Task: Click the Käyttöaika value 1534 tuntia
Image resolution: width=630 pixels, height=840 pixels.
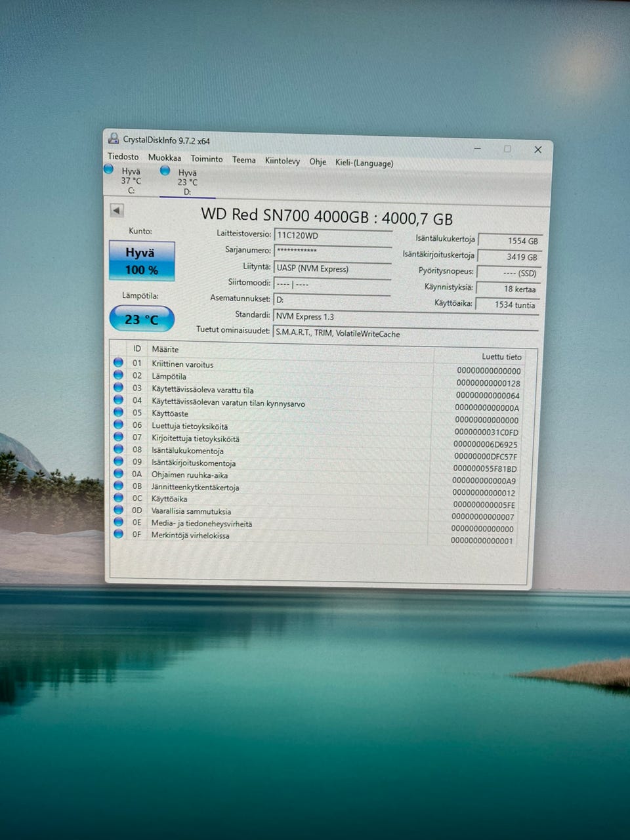Action: [507, 304]
